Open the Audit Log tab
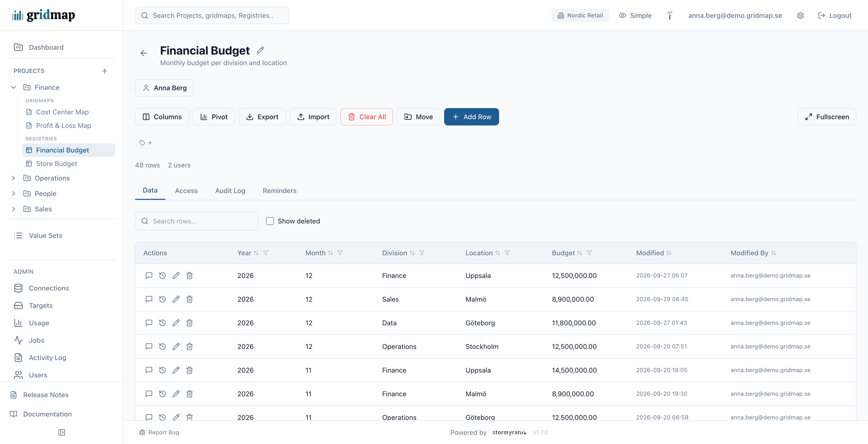 pyautogui.click(x=230, y=190)
